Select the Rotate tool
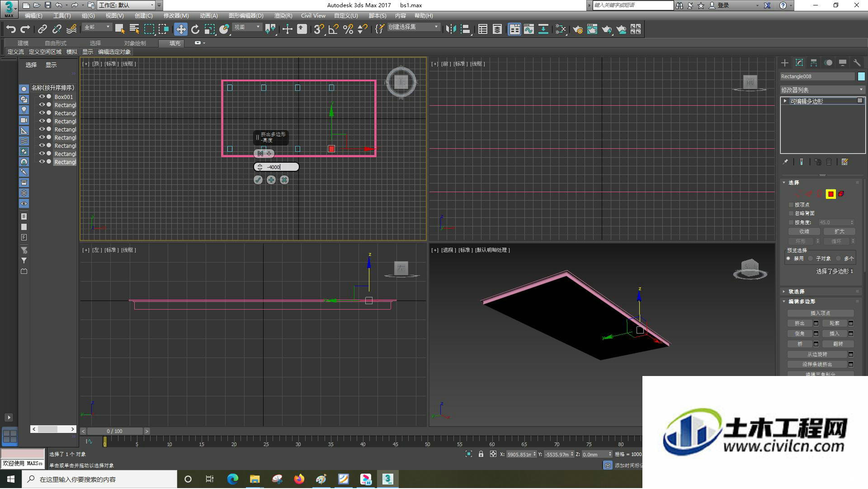Screen dimensions: 868x489 195,29
